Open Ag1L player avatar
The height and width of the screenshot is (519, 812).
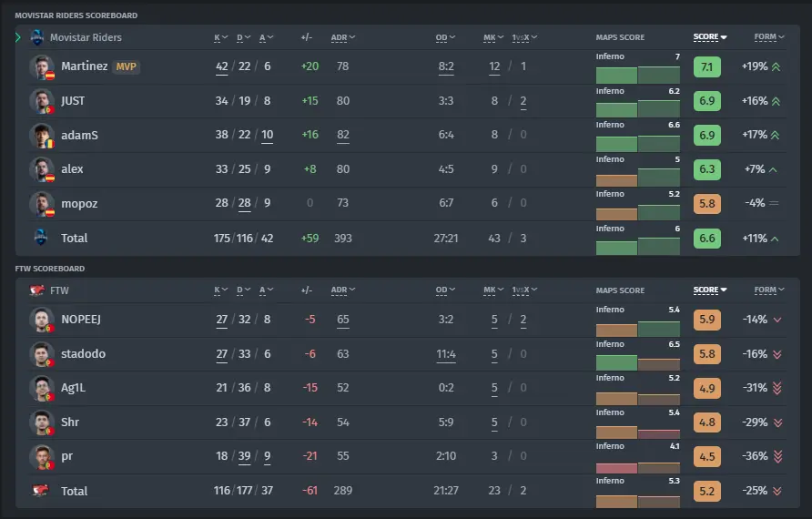42,388
